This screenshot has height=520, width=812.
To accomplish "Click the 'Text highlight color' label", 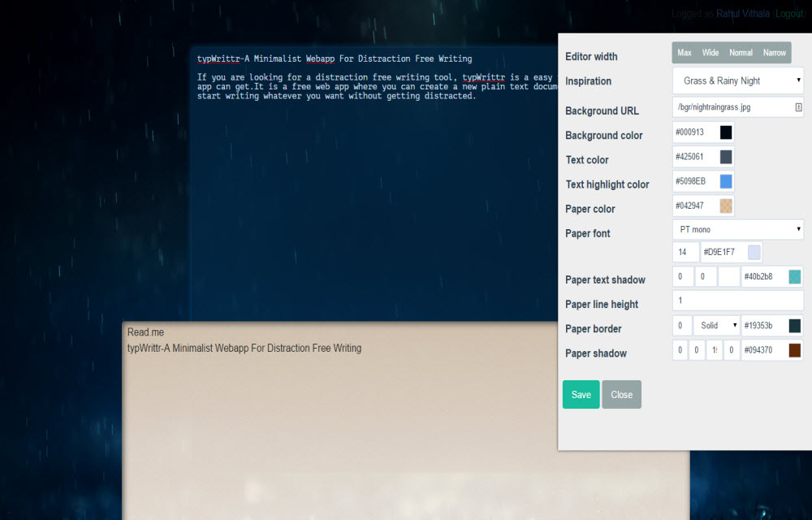I will (x=607, y=184).
